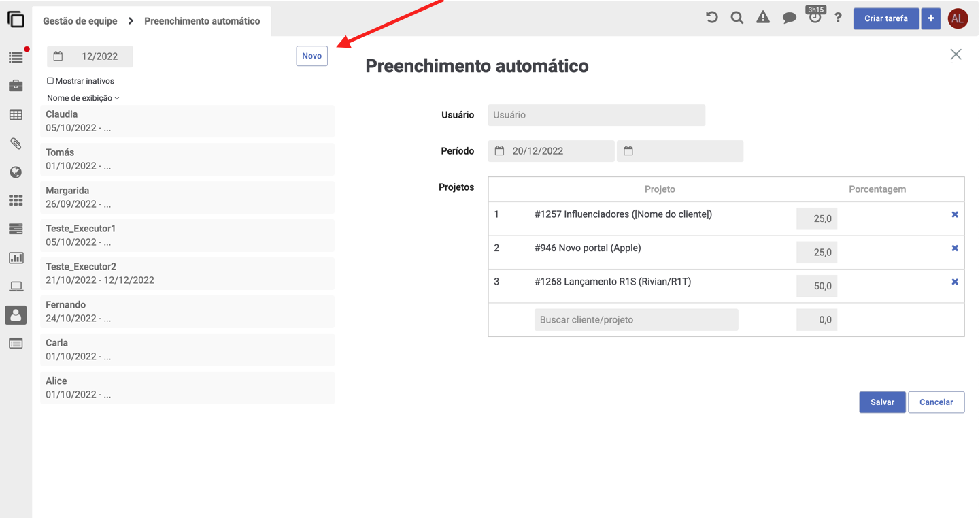Open search with the magnifying glass icon
This screenshot has height=518, width=980.
(x=737, y=18)
